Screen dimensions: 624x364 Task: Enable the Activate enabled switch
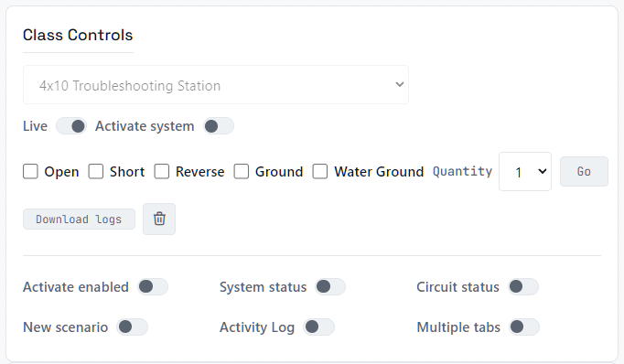point(153,287)
